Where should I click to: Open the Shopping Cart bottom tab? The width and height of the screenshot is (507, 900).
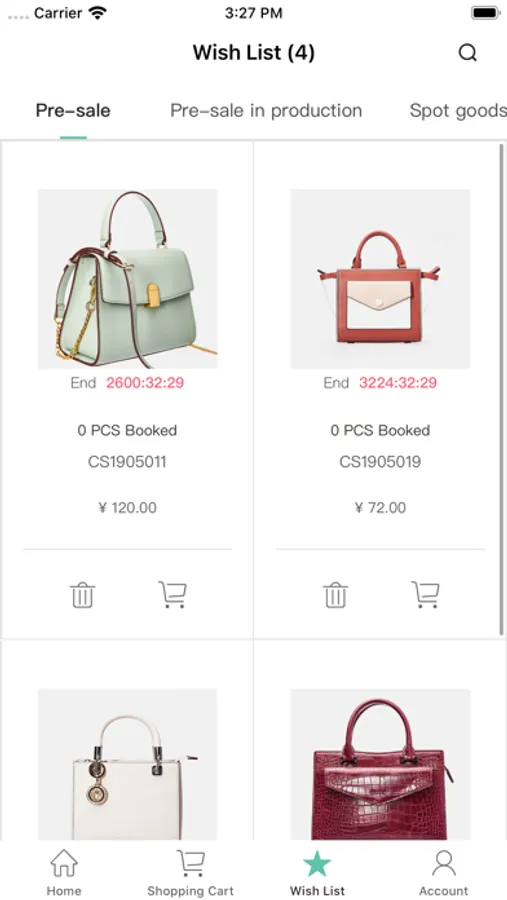click(x=190, y=872)
